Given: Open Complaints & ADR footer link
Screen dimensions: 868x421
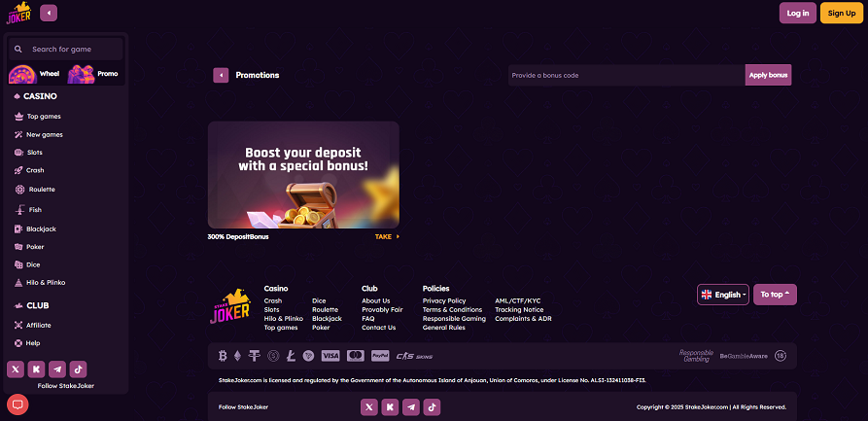Looking at the screenshot, I should [x=523, y=319].
